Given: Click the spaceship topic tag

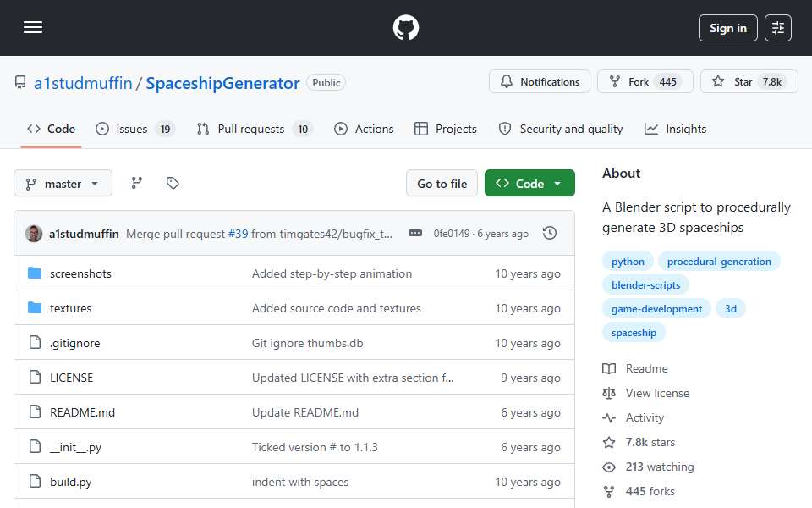Looking at the screenshot, I should [634, 333].
